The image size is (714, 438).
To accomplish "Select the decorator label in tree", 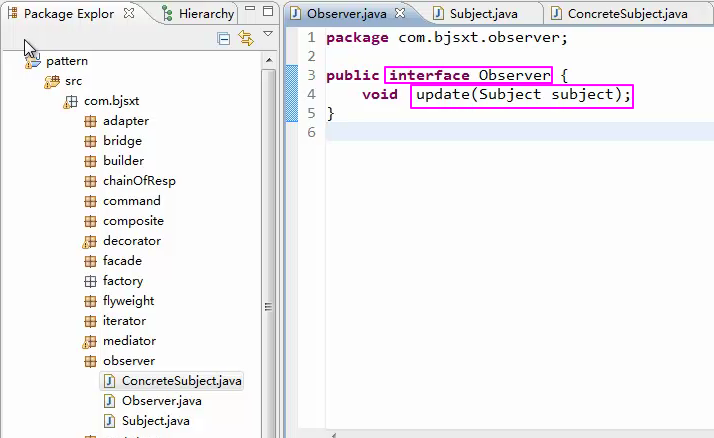I will [x=132, y=241].
